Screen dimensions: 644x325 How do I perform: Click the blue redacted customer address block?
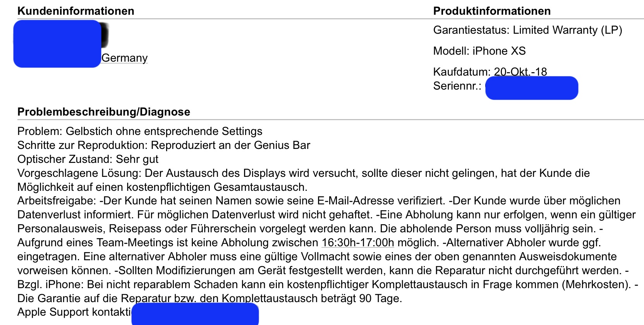[x=57, y=44]
